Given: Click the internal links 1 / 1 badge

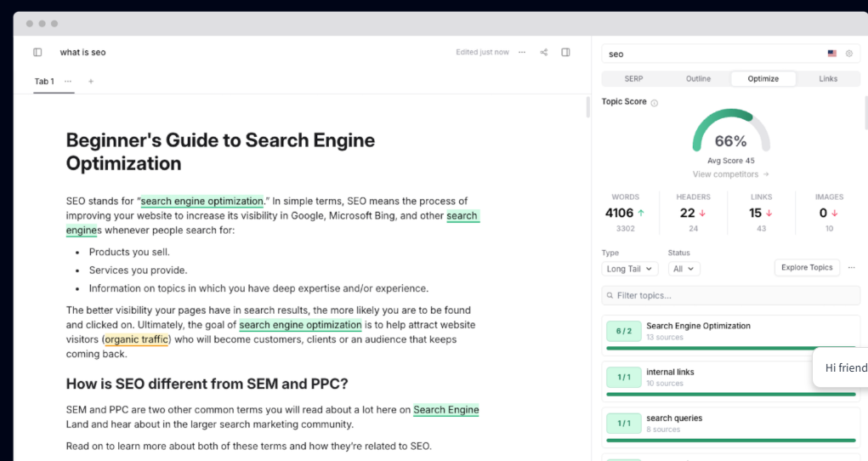Looking at the screenshot, I should [x=624, y=377].
